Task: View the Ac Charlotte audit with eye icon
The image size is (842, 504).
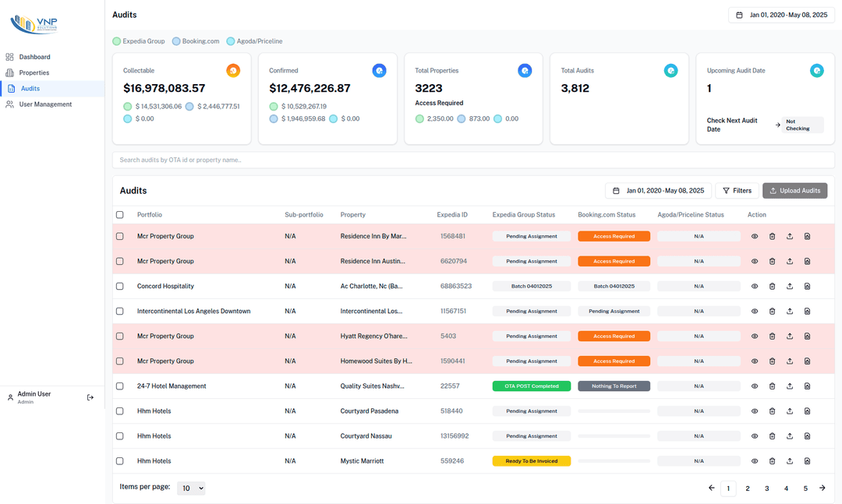Action: coord(755,286)
